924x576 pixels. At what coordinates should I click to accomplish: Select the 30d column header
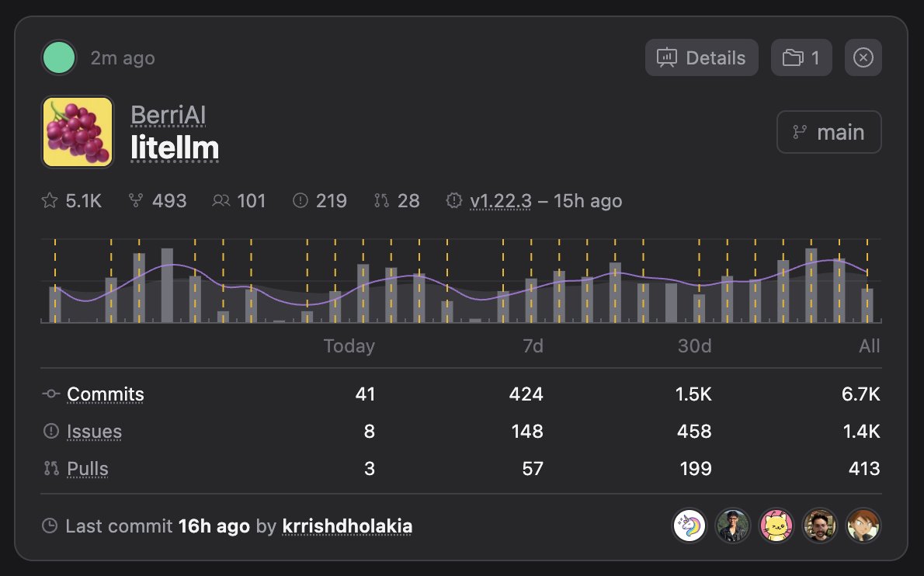pos(694,345)
